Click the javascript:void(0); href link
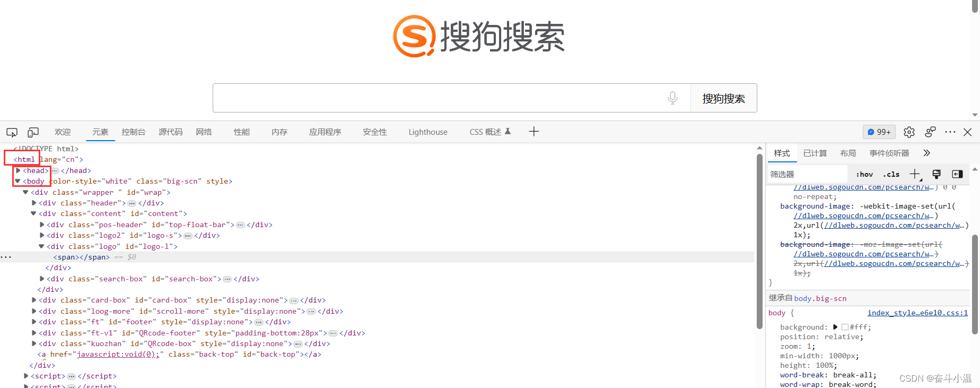The height and width of the screenshot is (388, 980). pyautogui.click(x=118, y=354)
